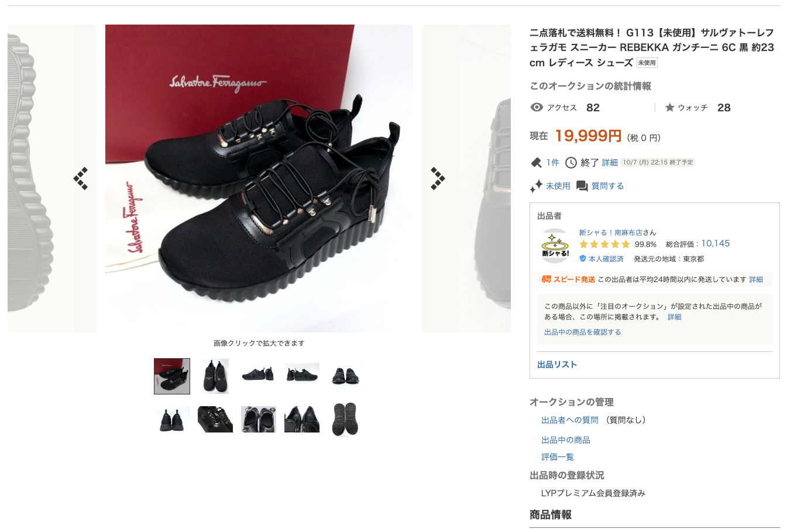Click 出品中の商品を確認する link
The width and height of the screenshot is (787, 532).
583,332
